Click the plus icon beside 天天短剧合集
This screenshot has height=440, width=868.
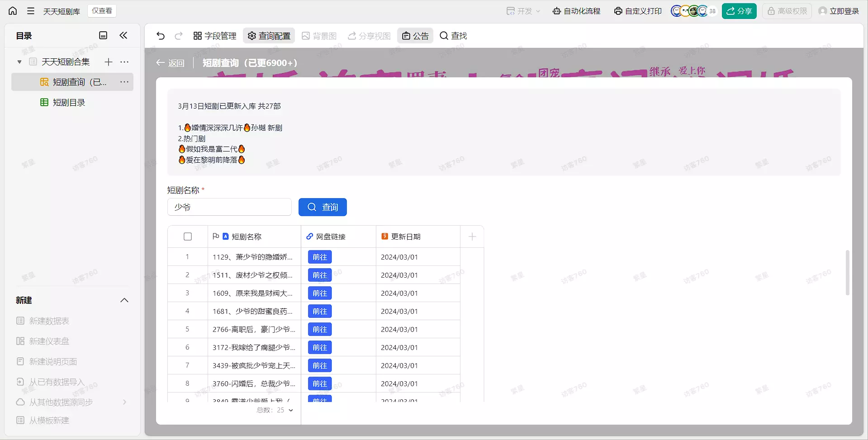click(109, 62)
